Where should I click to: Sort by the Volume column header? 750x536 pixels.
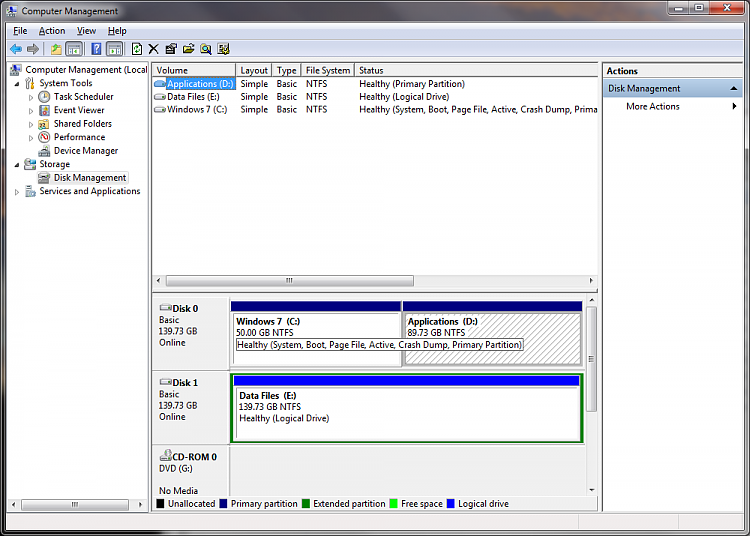194,70
